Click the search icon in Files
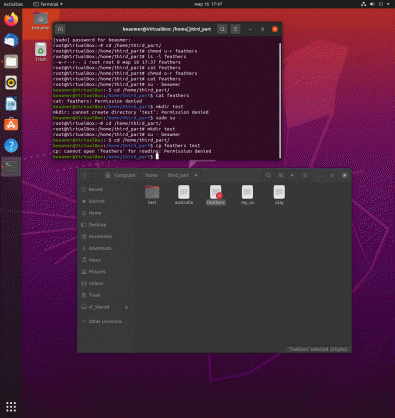Image resolution: width=395 pixels, height=418 pixels. [x=268, y=175]
